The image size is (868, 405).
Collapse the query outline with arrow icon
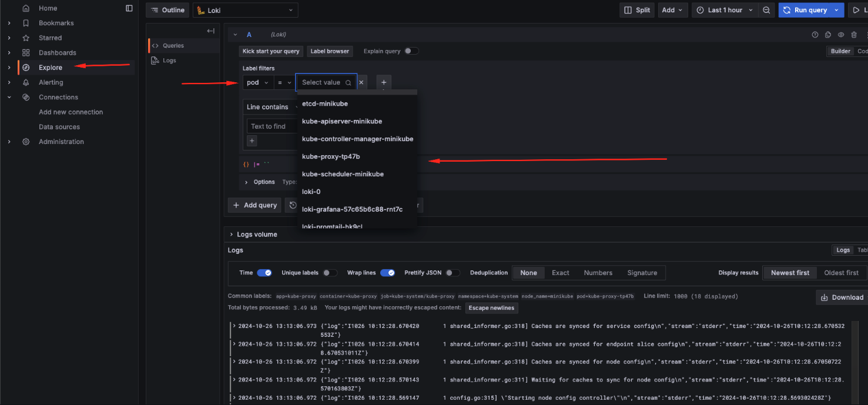tap(210, 31)
